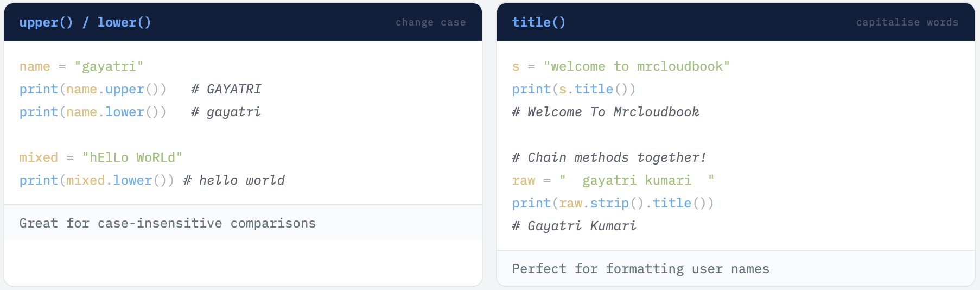Click the print(raw.strip().title()) line
The image size is (980, 290).
point(613,203)
